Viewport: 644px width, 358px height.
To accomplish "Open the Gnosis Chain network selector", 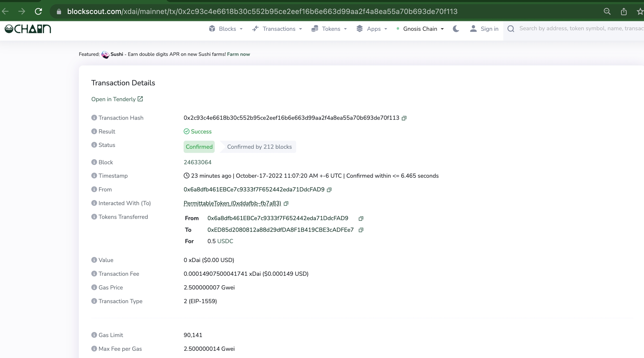I will [420, 29].
